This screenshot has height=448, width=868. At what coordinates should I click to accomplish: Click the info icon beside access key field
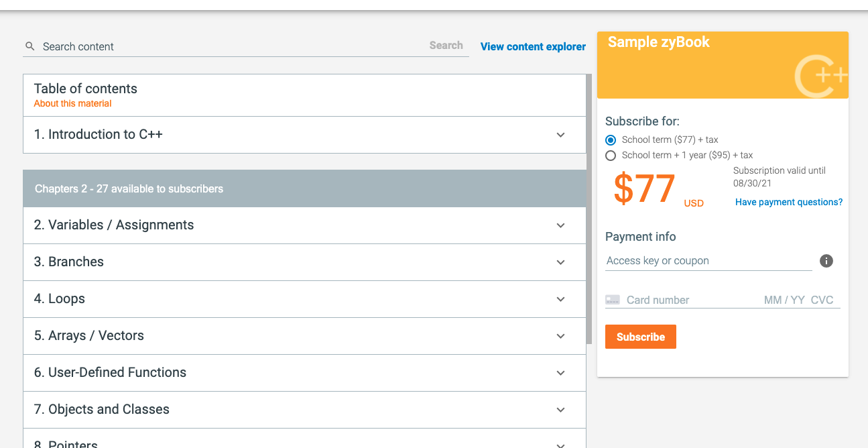coord(826,261)
